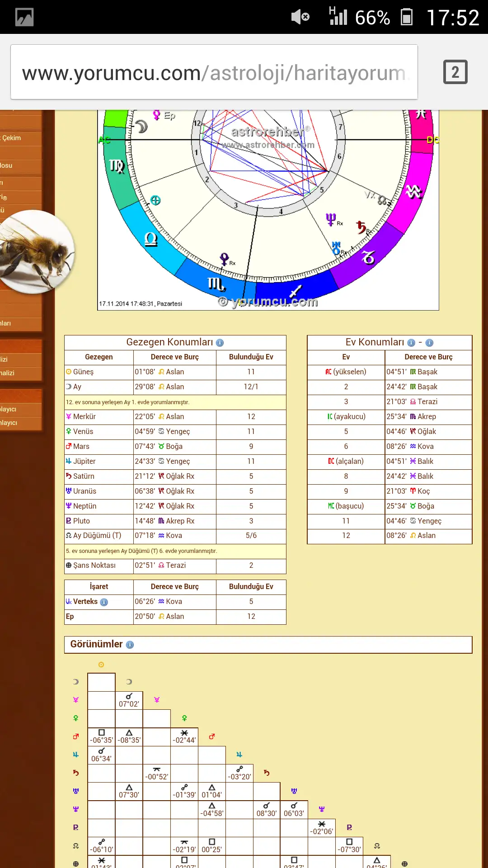Tap the picture notification icon in status bar
This screenshot has height=868, width=488.
tap(24, 17)
